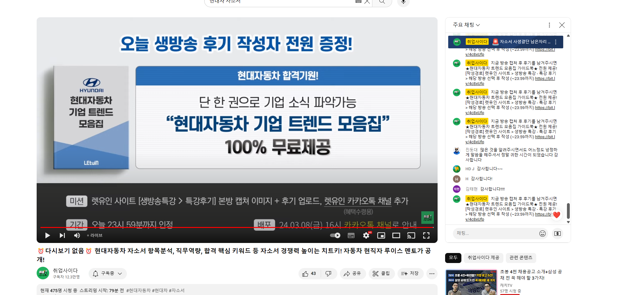644x295 pixels.
Task: Enable miniplayer mode
Action: coord(381,235)
